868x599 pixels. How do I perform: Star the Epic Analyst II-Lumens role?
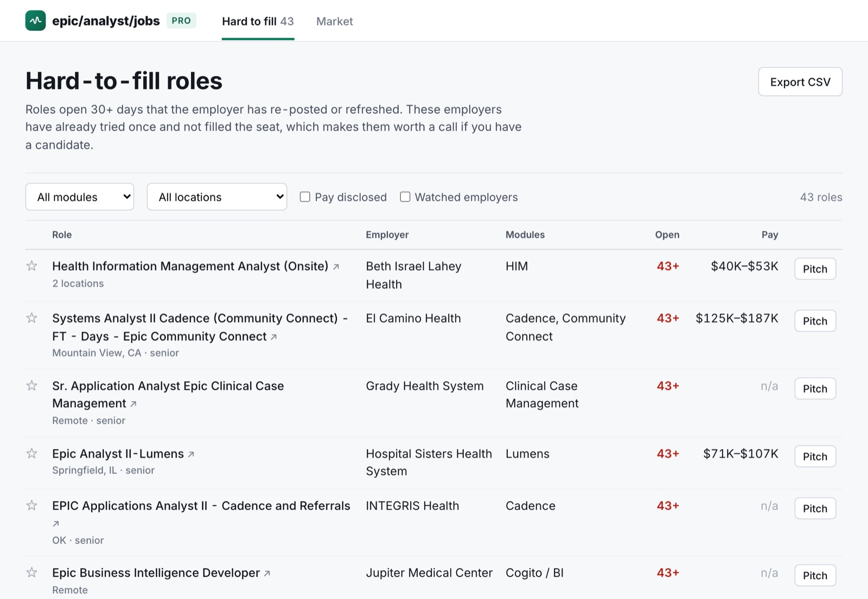click(x=32, y=453)
